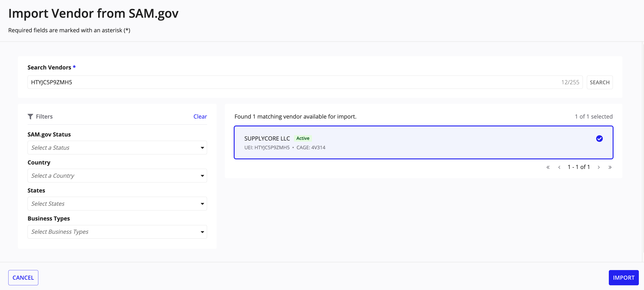Click the Filters funnel icon
This screenshot has height=290, width=644.
30,117
